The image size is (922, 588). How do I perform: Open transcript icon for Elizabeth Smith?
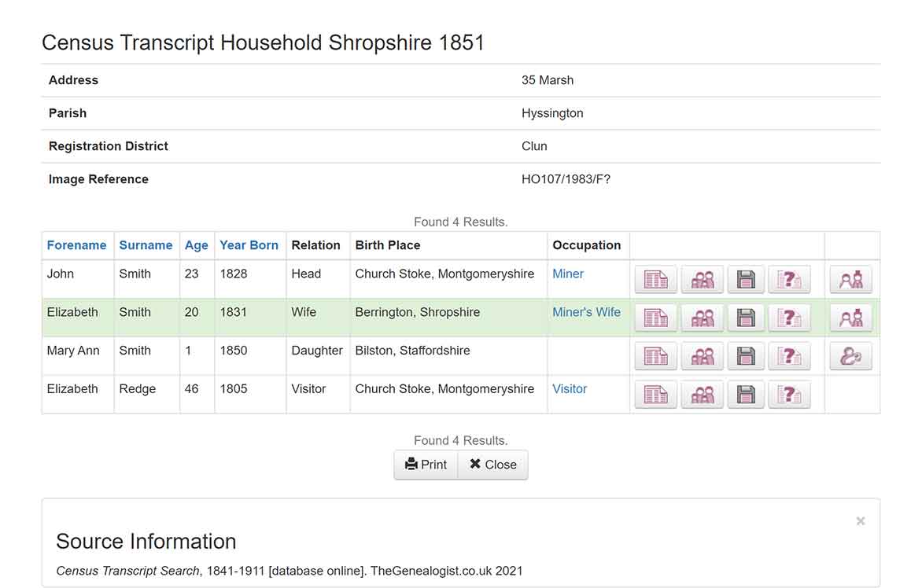click(655, 318)
